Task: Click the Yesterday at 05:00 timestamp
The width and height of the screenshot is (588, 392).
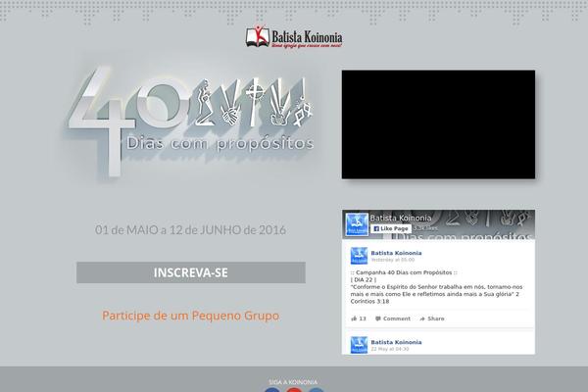Action: coord(393,260)
